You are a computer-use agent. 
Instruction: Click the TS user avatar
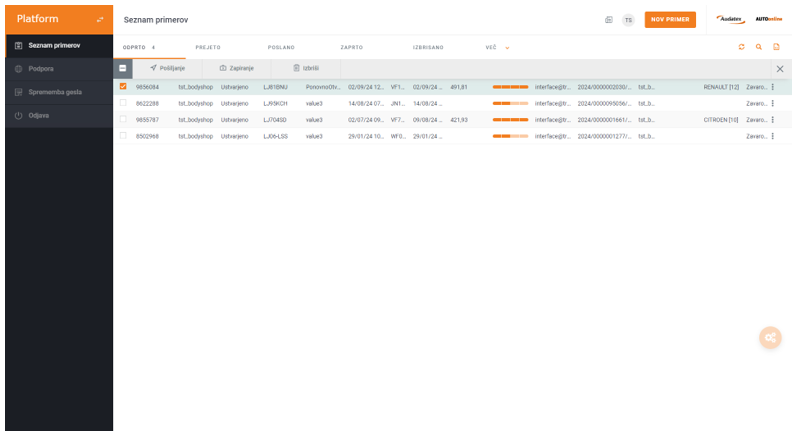click(x=628, y=20)
